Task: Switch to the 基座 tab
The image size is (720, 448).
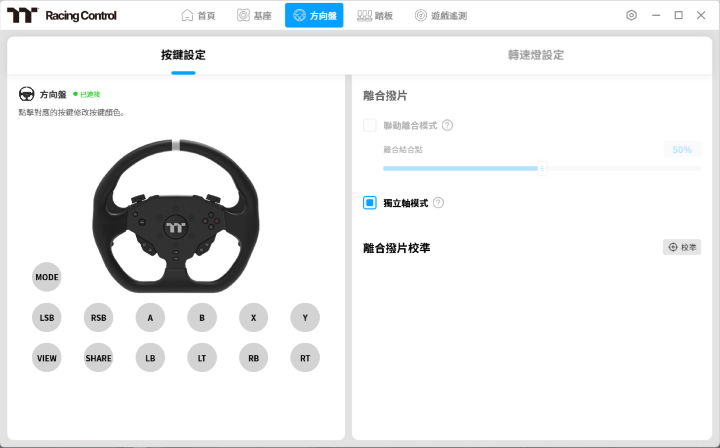Action: (x=253, y=16)
